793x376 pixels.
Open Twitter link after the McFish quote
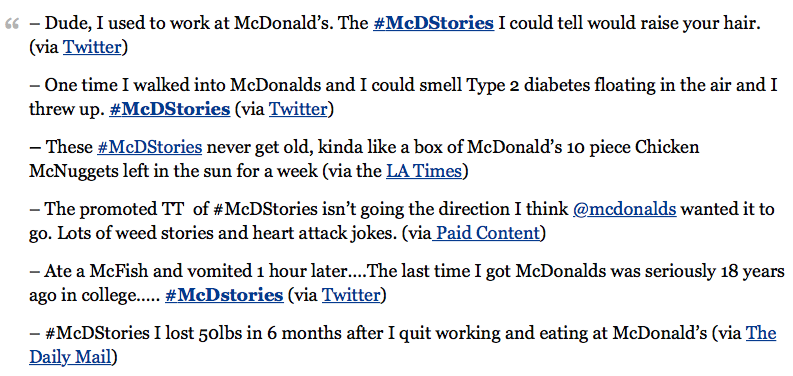click(350, 295)
